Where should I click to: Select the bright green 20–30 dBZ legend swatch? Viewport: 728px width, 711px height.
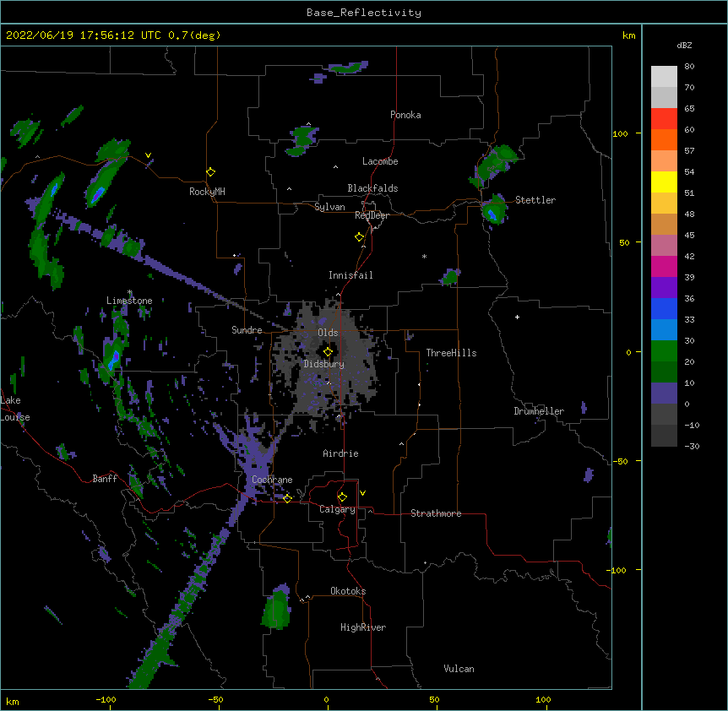[664, 351]
